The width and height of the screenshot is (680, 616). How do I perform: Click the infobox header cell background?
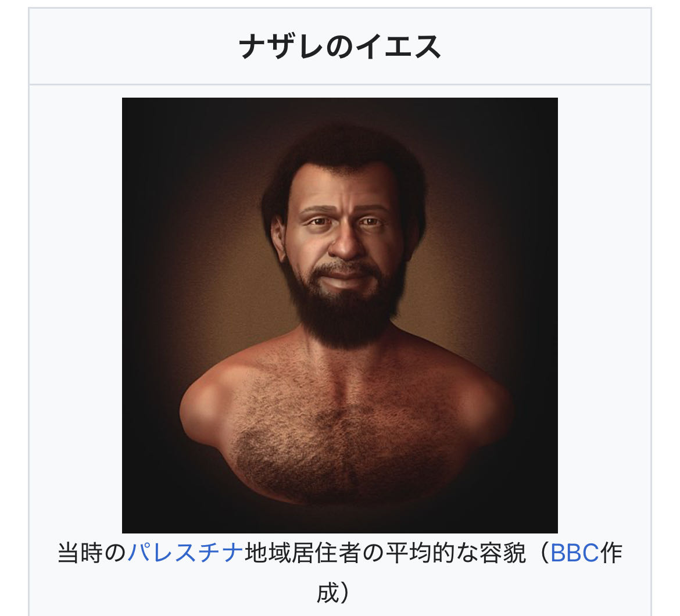click(339, 46)
